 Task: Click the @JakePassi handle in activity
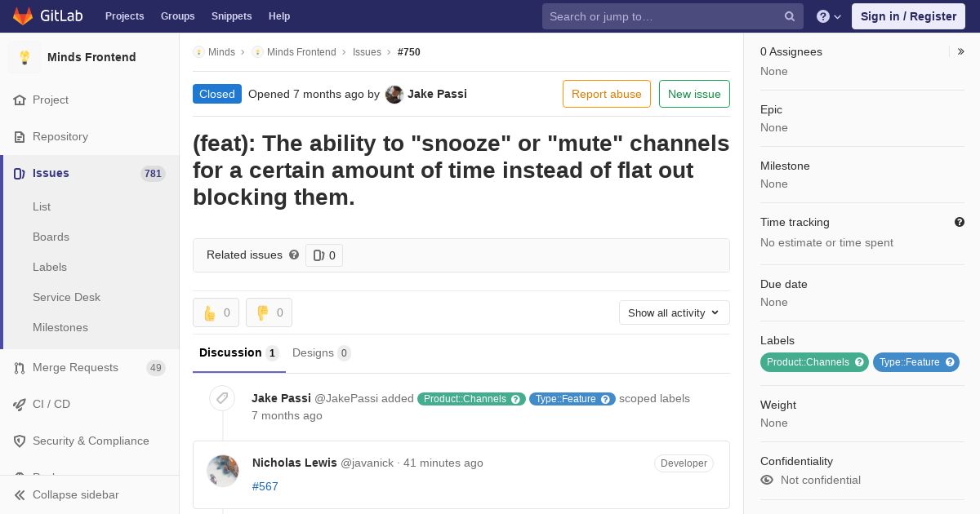pos(346,398)
